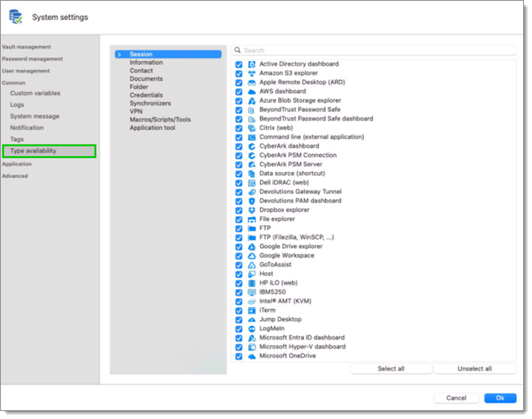The height and width of the screenshot is (419, 532).
Task: Toggle the iTerm checkbox
Action: coord(239,311)
